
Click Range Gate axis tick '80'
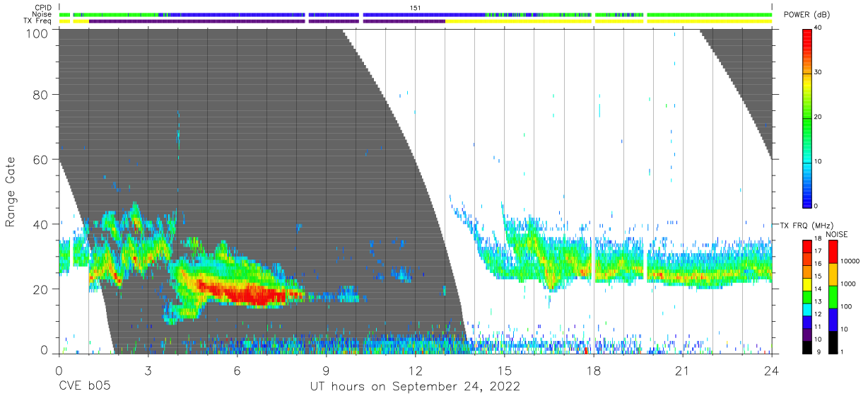pyautogui.click(x=41, y=95)
